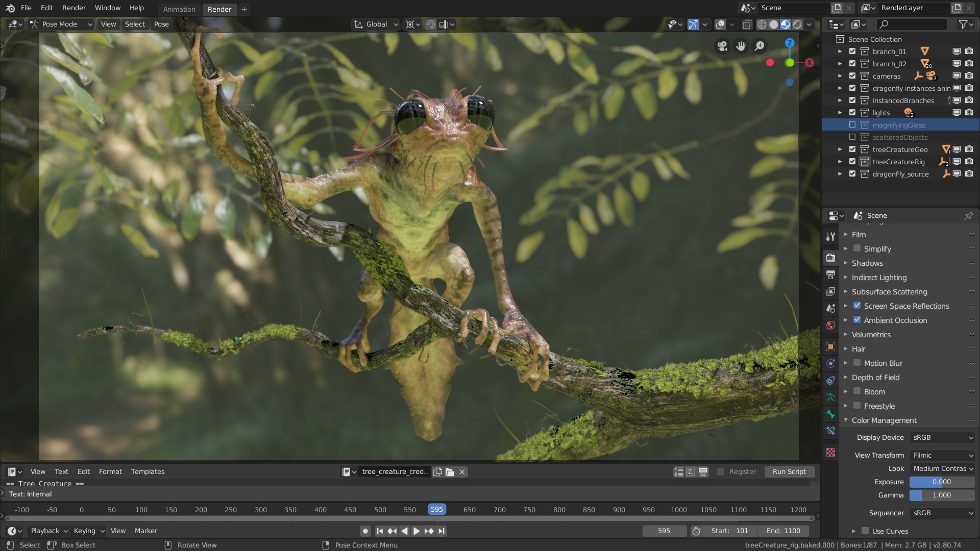Open the World properties tab icon
980x551 pixels.
coord(830,325)
